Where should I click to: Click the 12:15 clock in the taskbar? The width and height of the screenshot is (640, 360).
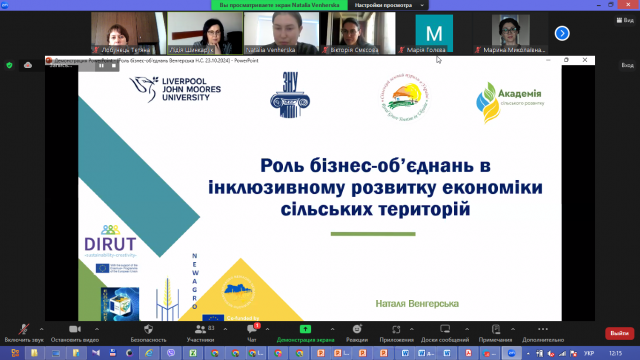point(616,353)
